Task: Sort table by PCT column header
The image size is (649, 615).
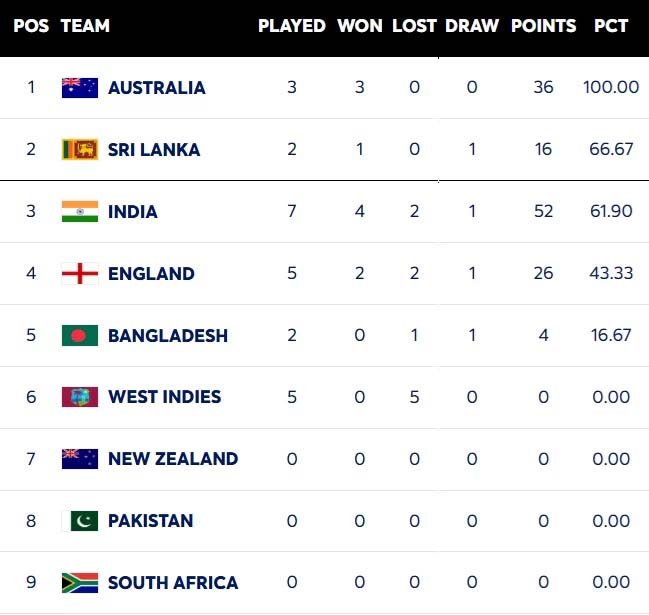Action: (x=610, y=26)
